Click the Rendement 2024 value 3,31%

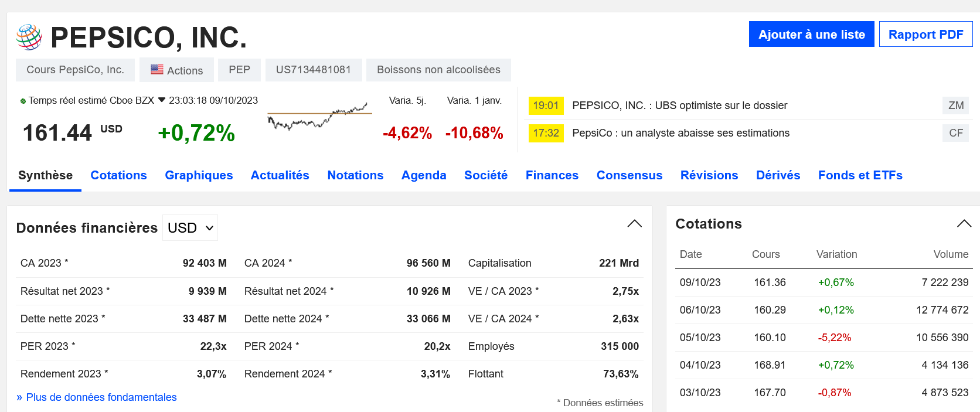435,374
